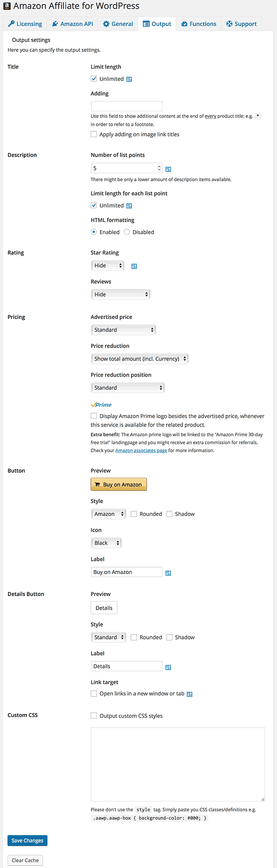The image size is (277, 868).
Task: Switch to the Licensing tab
Action: point(25,24)
